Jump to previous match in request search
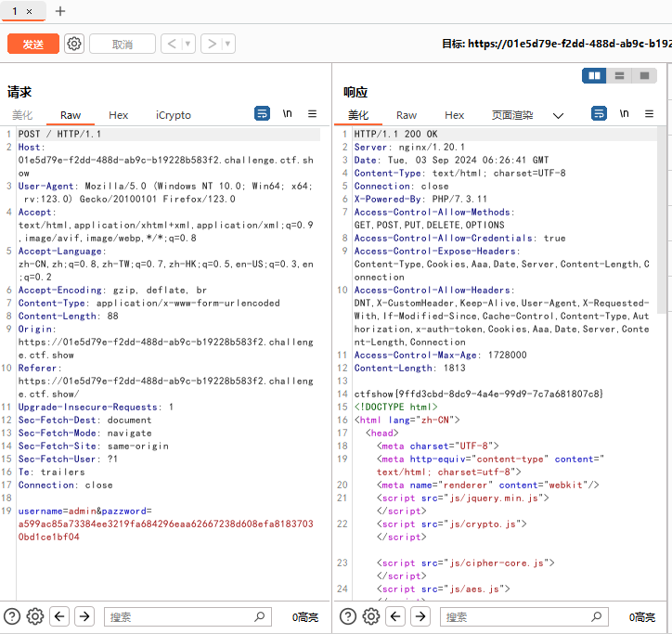Viewport: 672px width, 634px height. pos(59,616)
